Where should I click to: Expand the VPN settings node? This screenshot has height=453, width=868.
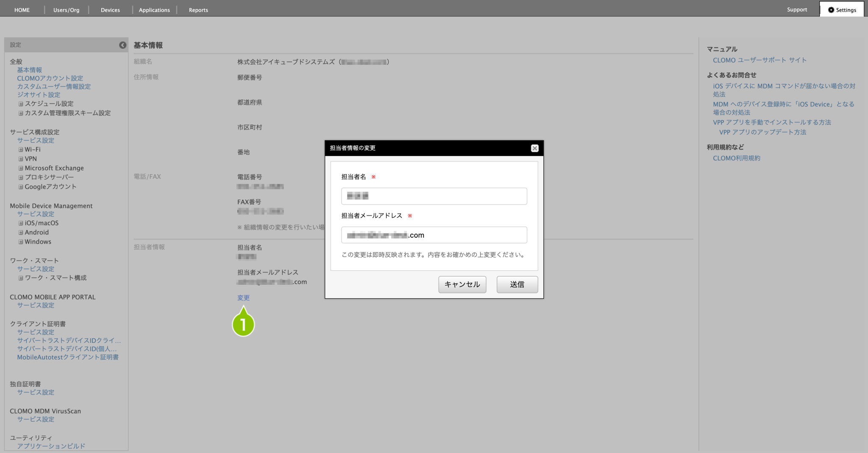pyautogui.click(x=20, y=159)
